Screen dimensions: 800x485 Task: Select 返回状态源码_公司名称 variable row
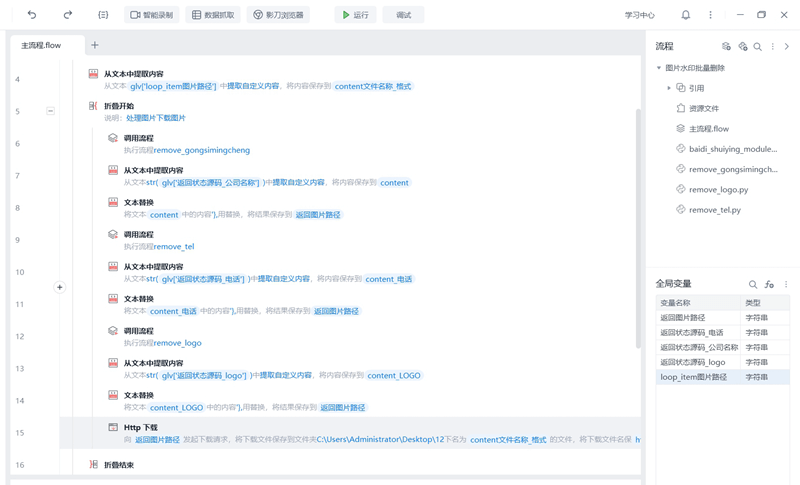[x=722, y=347]
